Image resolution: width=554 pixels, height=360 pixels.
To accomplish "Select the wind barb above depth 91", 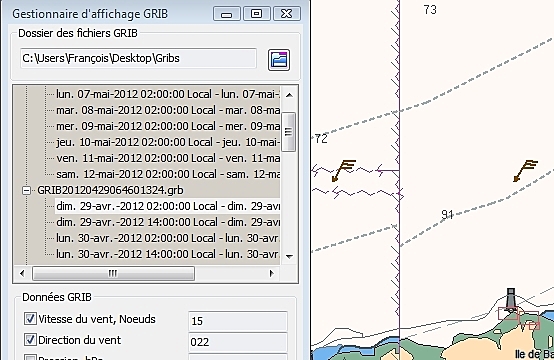I will (x=525, y=171).
